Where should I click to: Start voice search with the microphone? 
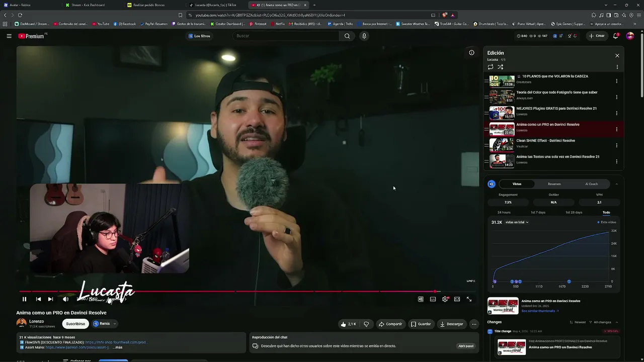[x=364, y=36]
